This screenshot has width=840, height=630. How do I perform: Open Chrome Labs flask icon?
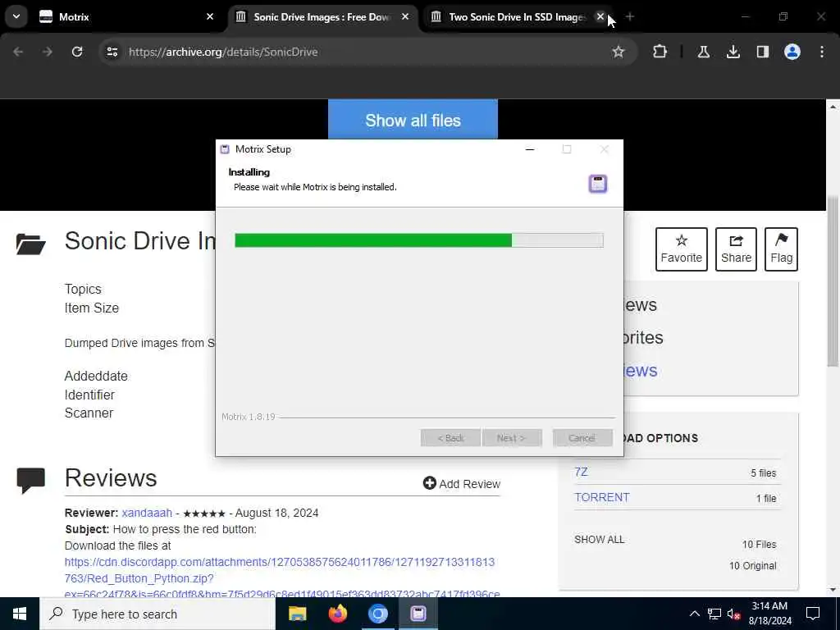(x=703, y=52)
